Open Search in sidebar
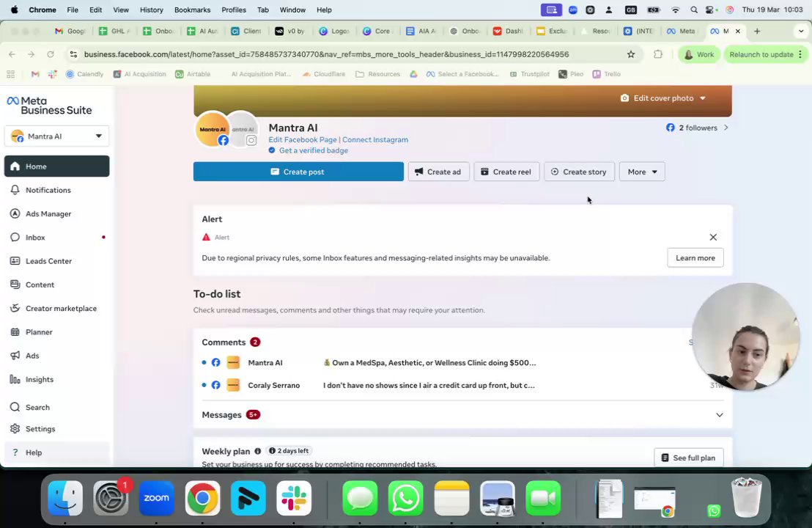The image size is (812, 528). pos(57,407)
